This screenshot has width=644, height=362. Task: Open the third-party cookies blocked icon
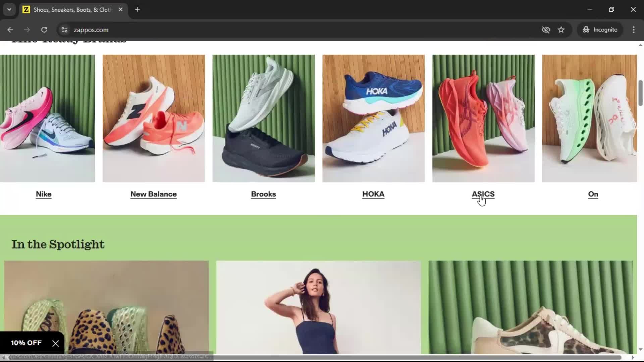[x=546, y=30]
